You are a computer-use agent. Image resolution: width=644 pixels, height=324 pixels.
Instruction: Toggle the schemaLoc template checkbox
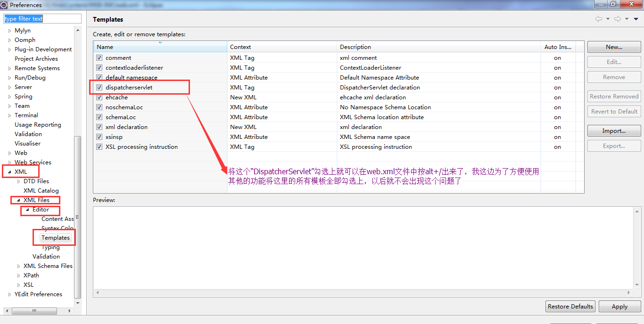[99, 117]
